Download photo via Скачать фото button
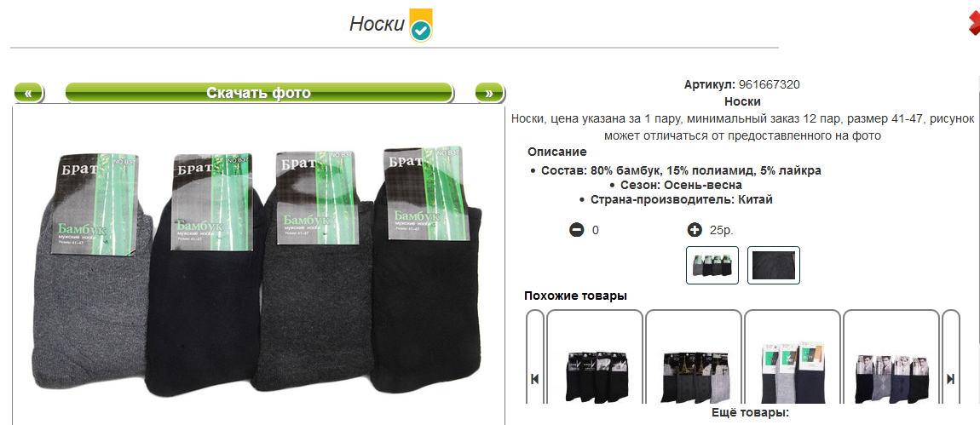Screen dimensions: 980x425 click(259, 93)
